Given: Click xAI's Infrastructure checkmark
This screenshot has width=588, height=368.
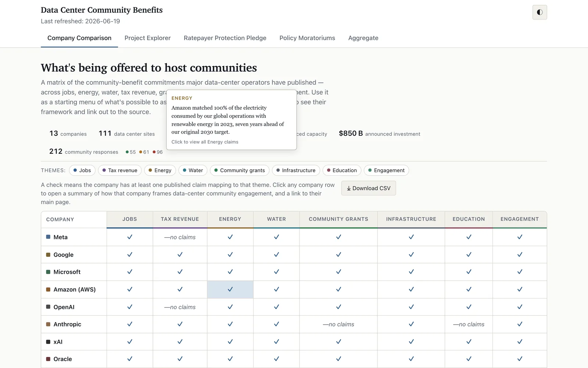Looking at the screenshot, I should click(x=411, y=342).
